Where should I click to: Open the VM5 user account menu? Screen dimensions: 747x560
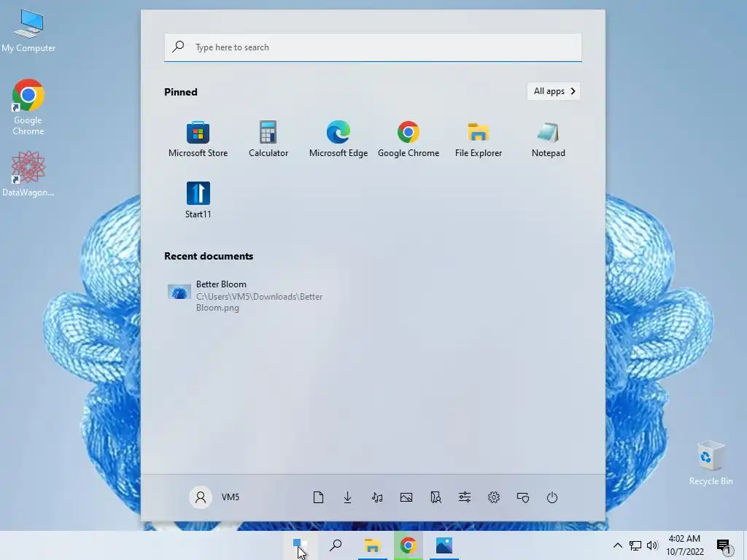[x=214, y=497]
